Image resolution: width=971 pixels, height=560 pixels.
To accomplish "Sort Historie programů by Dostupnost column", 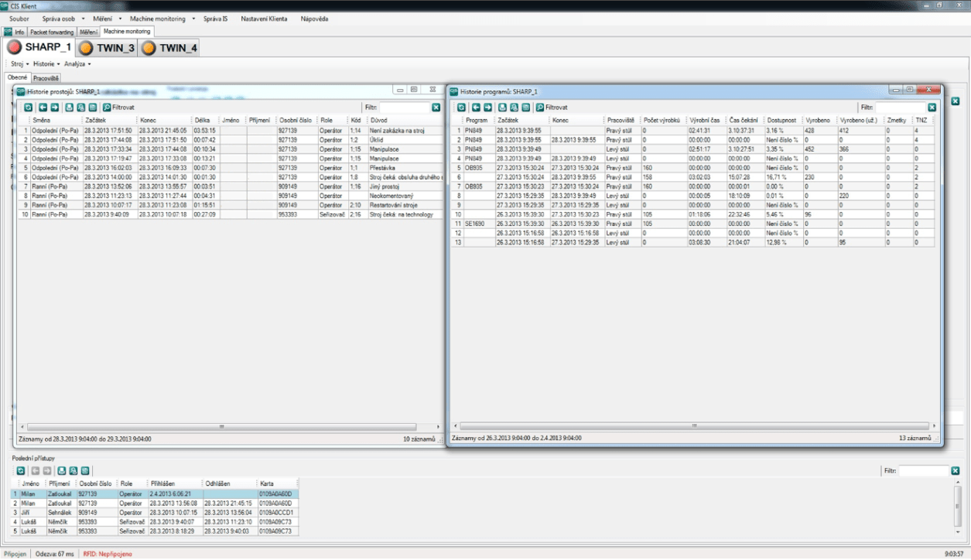I will coord(782,121).
